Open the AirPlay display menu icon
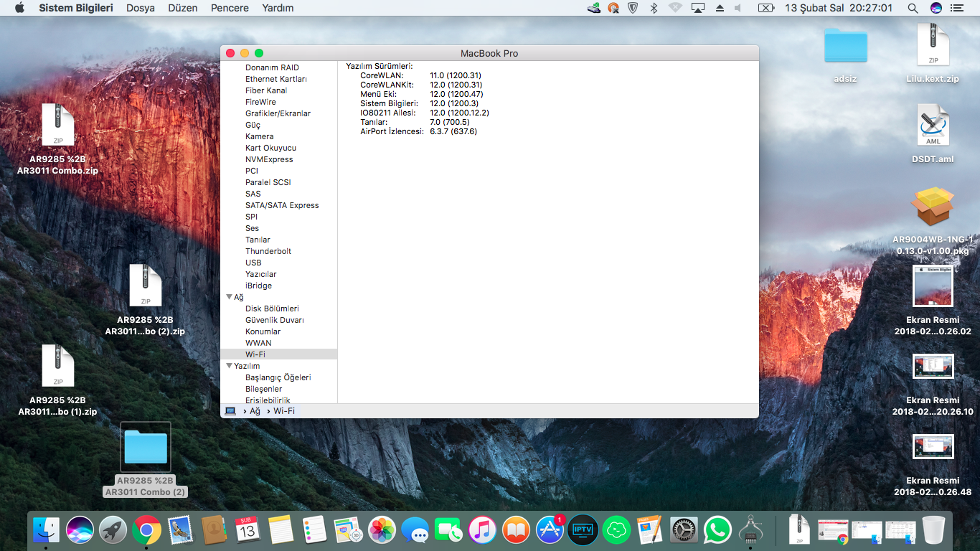980x551 pixels. click(697, 8)
